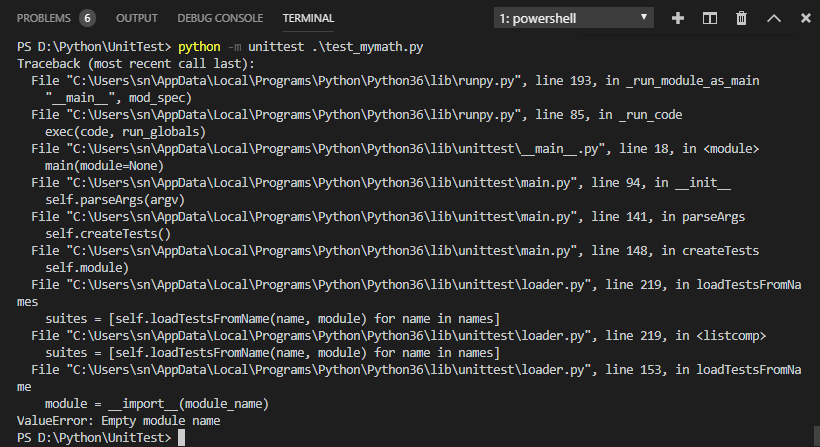Click the terminal scrollbar thumb

tap(816, 436)
